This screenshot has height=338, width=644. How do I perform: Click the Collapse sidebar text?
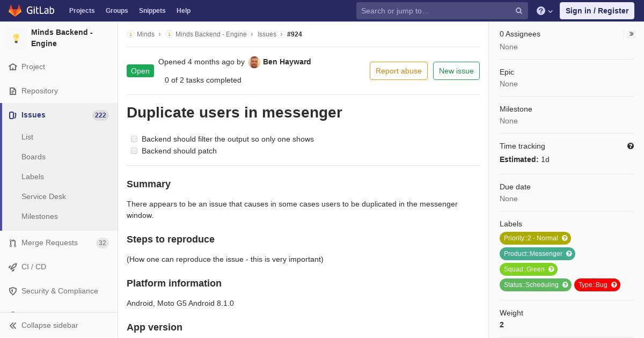tap(50, 326)
